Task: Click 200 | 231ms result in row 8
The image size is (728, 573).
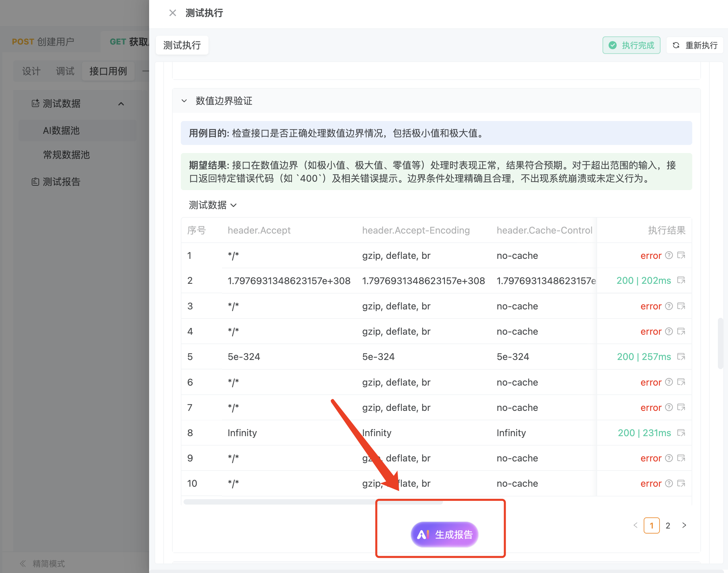Action: click(644, 433)
